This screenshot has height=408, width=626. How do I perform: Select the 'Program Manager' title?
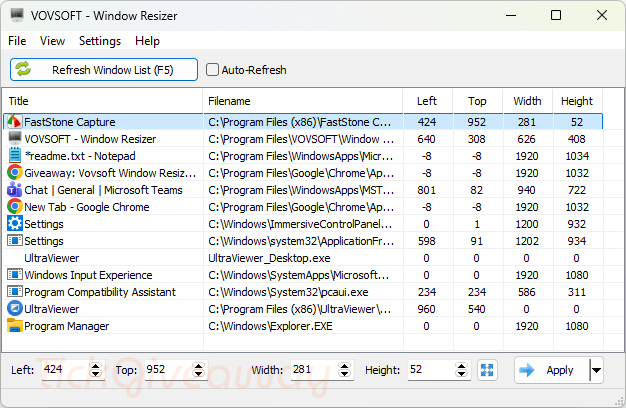(67, 326)
